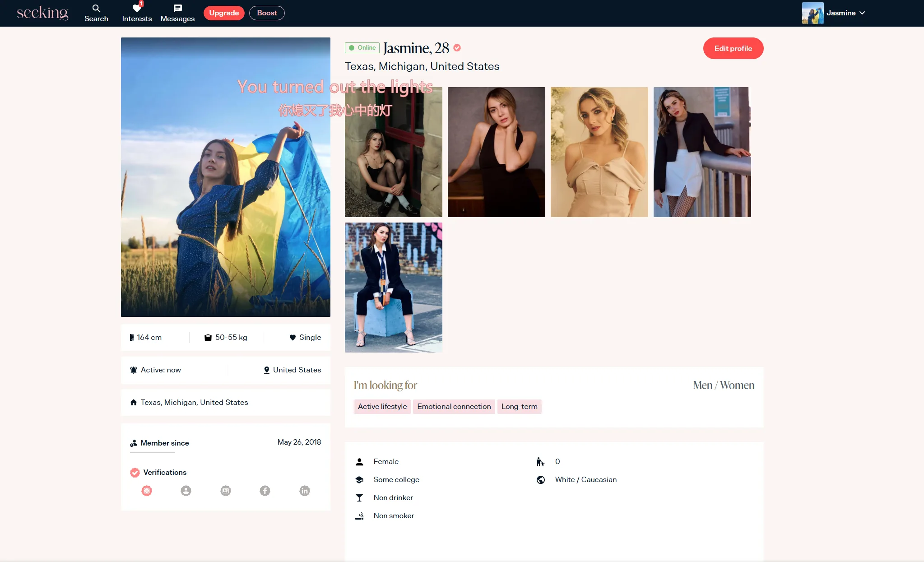Screen dimensions: 924x562
Task: Click the Edit profile button
Action: (x=733, y=48)
